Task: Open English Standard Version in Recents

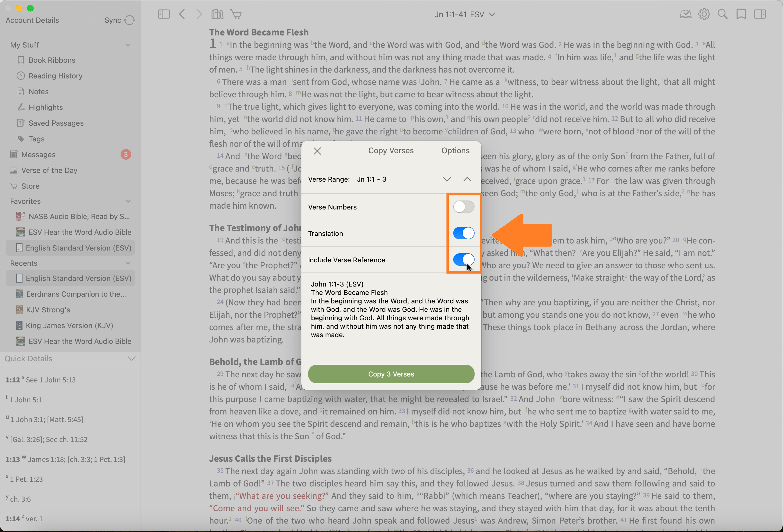Action: (70, 278)
